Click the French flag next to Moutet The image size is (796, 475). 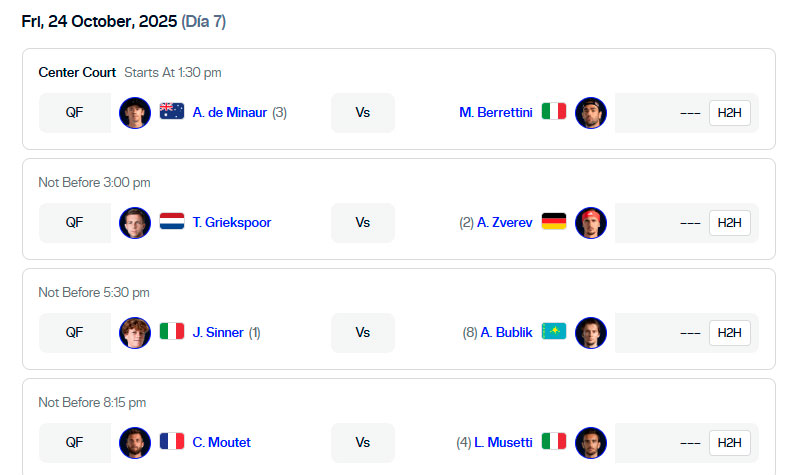[x=172, y=442]
